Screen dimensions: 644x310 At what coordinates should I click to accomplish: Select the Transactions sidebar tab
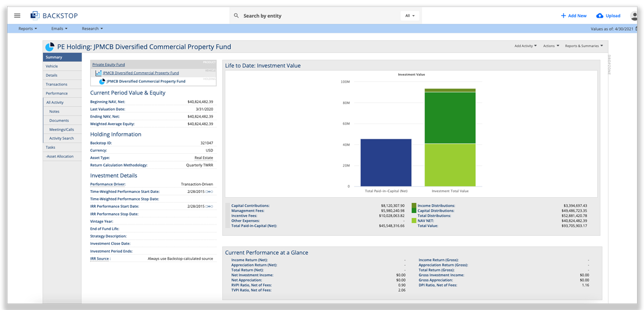coord(62,84)
